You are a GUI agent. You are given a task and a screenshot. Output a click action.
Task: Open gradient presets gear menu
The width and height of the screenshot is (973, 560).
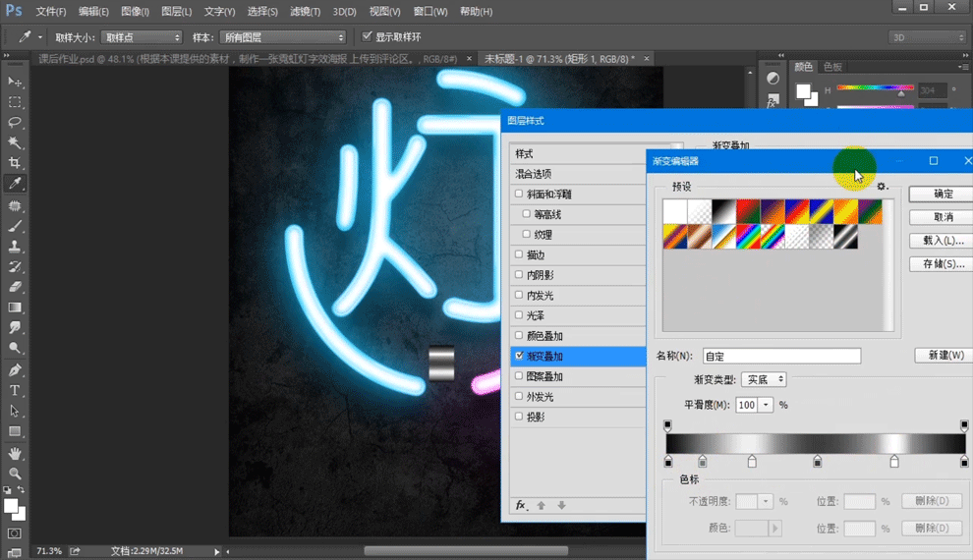[x=882, y=186]
